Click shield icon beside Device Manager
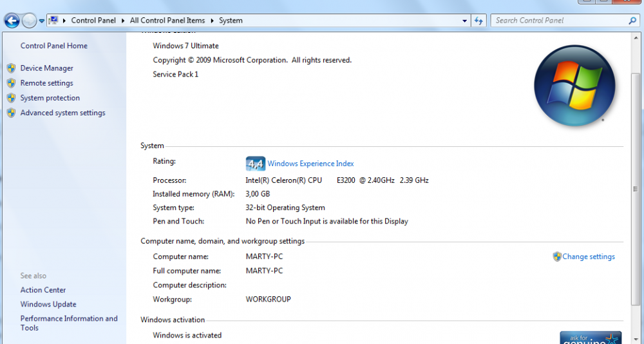Image resolution: width=644 pixels, height=344 pixels. (11, 68)
